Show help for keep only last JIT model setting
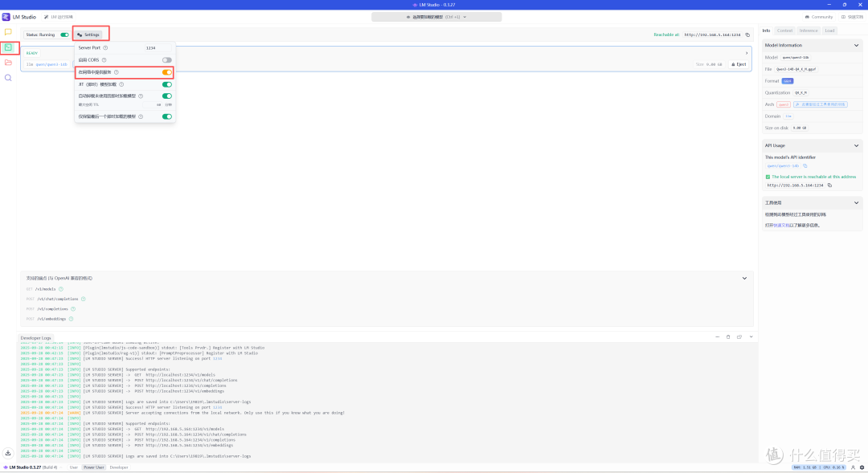 point(141,116)
